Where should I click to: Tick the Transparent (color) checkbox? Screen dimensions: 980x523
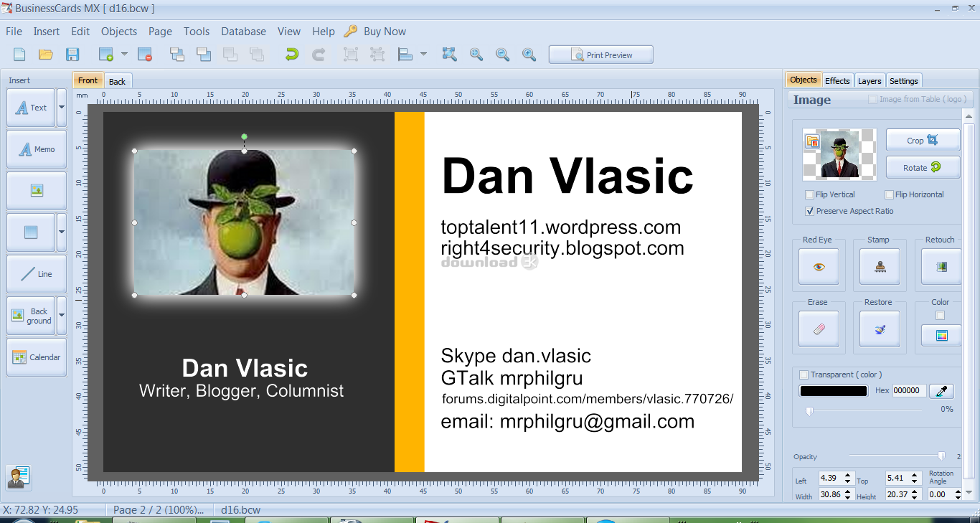[x=804, y=374]
